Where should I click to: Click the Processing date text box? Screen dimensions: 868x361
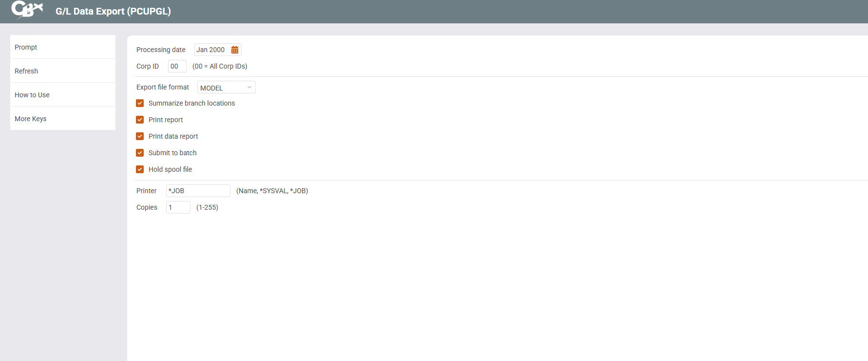[x=211, y=50]
